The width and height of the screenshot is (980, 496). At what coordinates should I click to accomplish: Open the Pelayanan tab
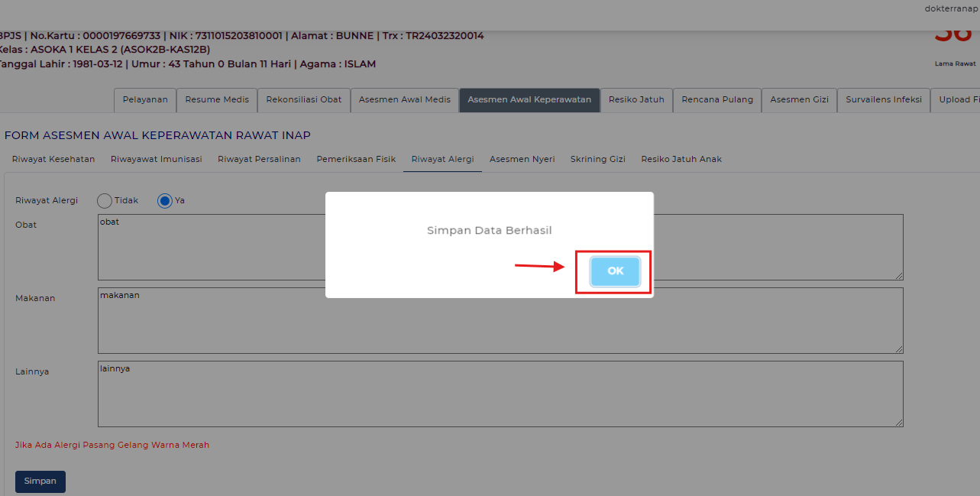(x=145, y=100)
